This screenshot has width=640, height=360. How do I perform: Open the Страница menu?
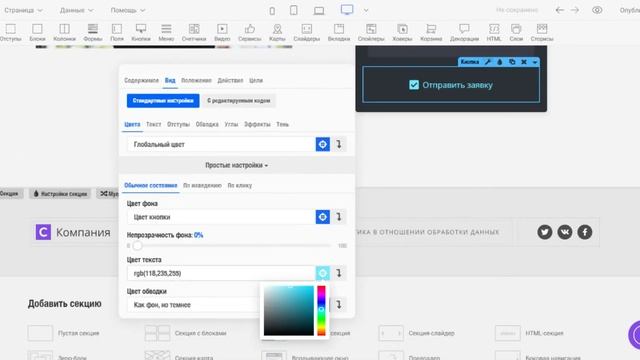click(x=23, y=10)
